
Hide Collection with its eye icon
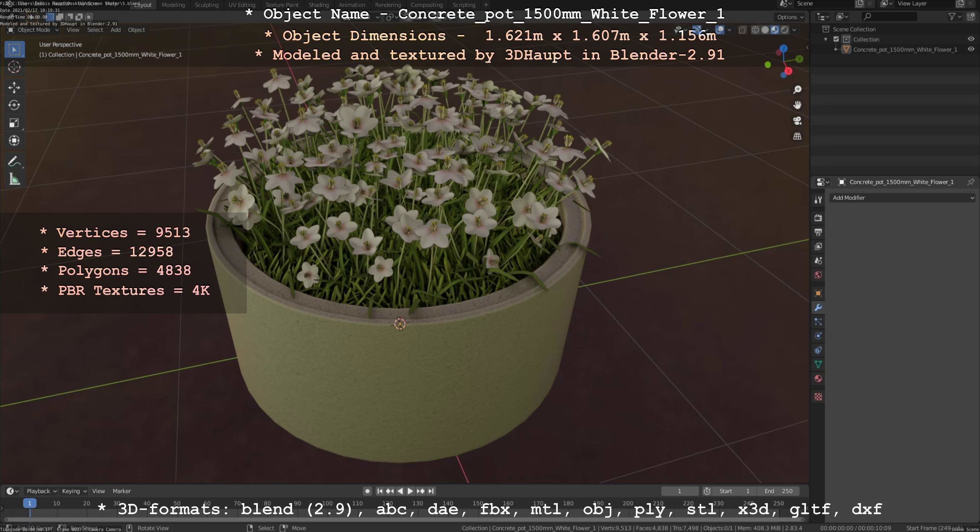tap(971, 39)
